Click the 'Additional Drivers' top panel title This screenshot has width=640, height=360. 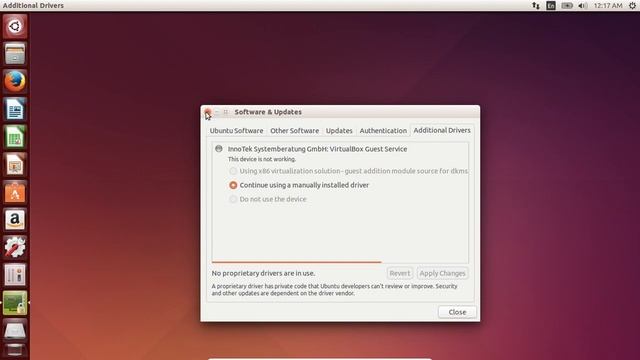coord(33,5)
